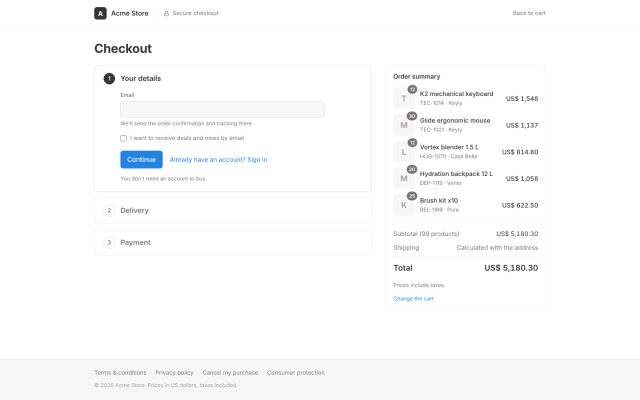Click the price 'US$ 1,137'
Viewport: 640px width, 400px height.
tap(522, 125)
